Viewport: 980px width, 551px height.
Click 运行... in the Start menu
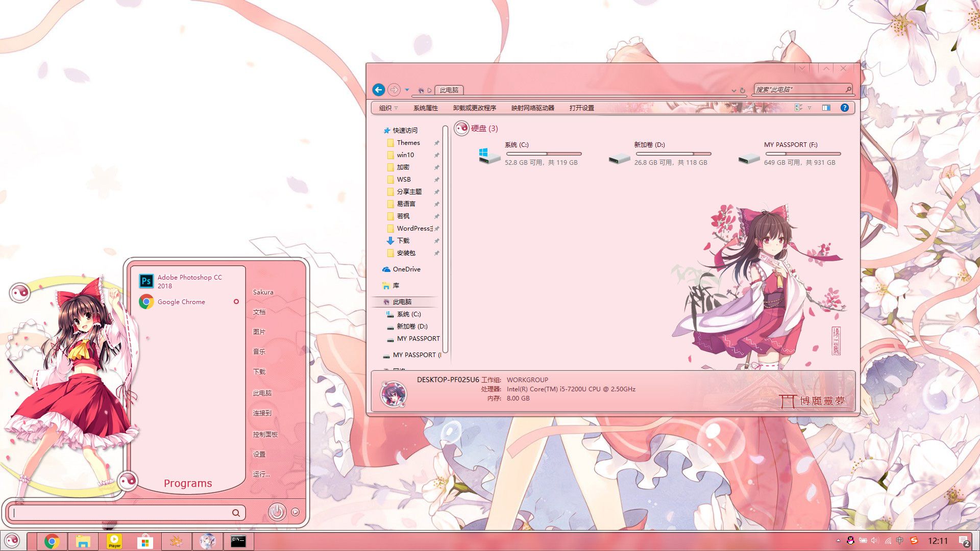[x=261, y=474]
